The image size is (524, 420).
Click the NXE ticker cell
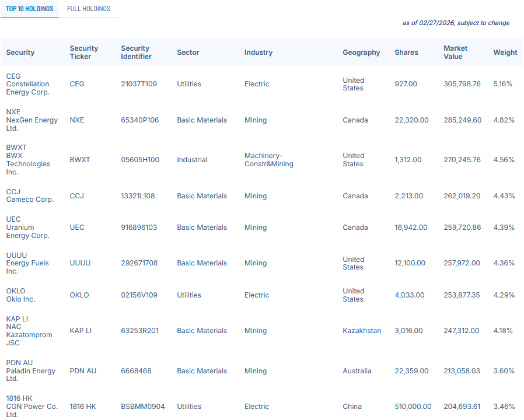coord(77,120)
